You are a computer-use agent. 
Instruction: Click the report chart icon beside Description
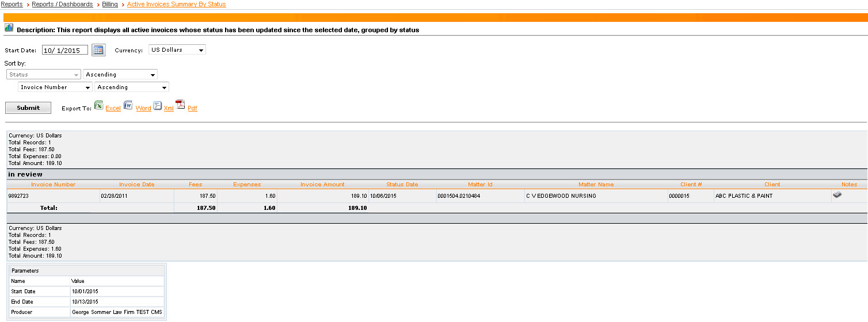click(x=9, y=28)
